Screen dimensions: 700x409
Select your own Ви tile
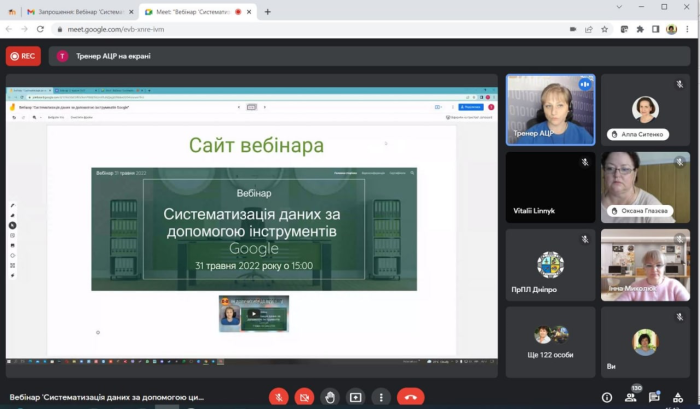tap(646, 342)
